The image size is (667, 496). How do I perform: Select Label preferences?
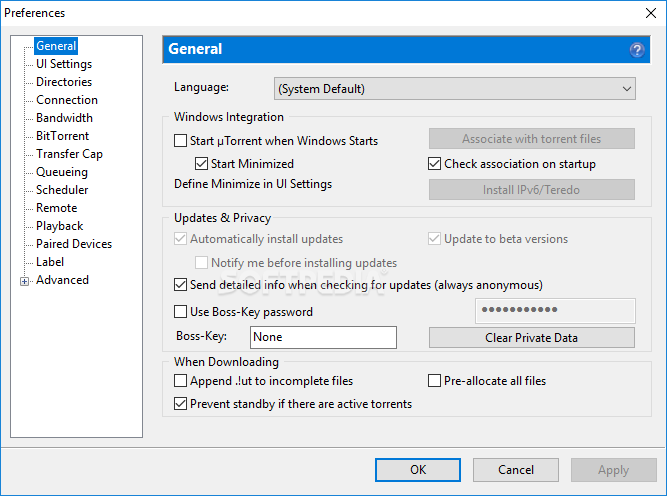click(50, 262)
